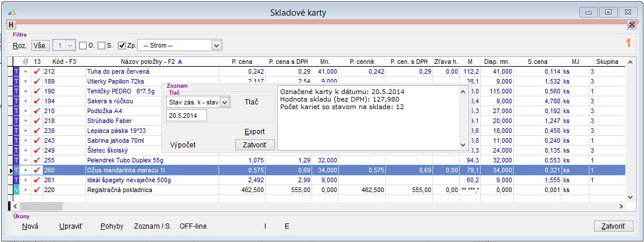Click the horizontal scrollbar right arrow

click(621, 205)
